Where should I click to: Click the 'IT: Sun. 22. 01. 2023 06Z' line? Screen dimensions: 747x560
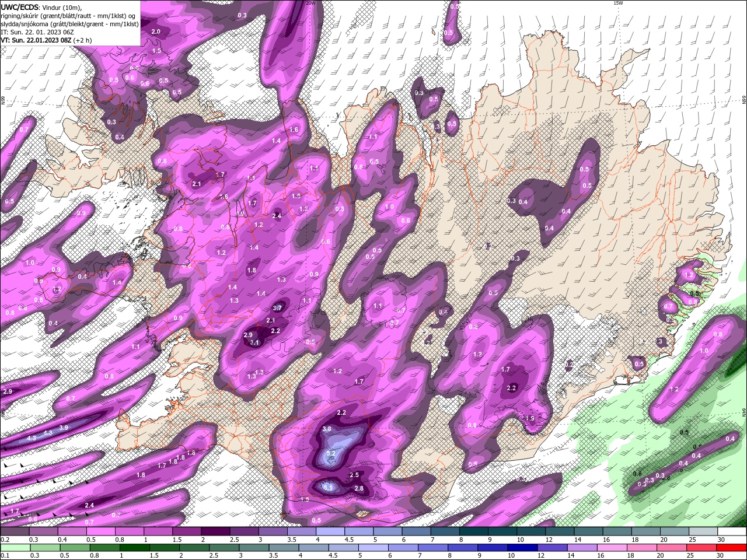point(37,32)
